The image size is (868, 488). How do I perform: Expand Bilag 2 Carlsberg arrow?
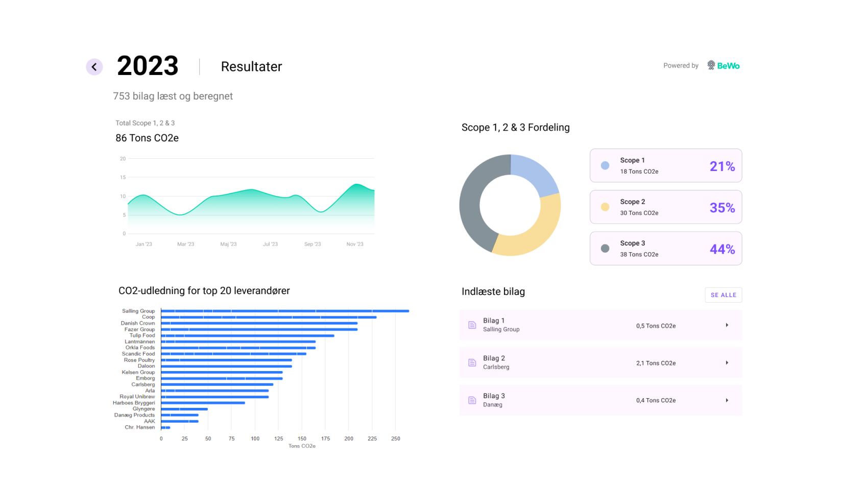727,363
